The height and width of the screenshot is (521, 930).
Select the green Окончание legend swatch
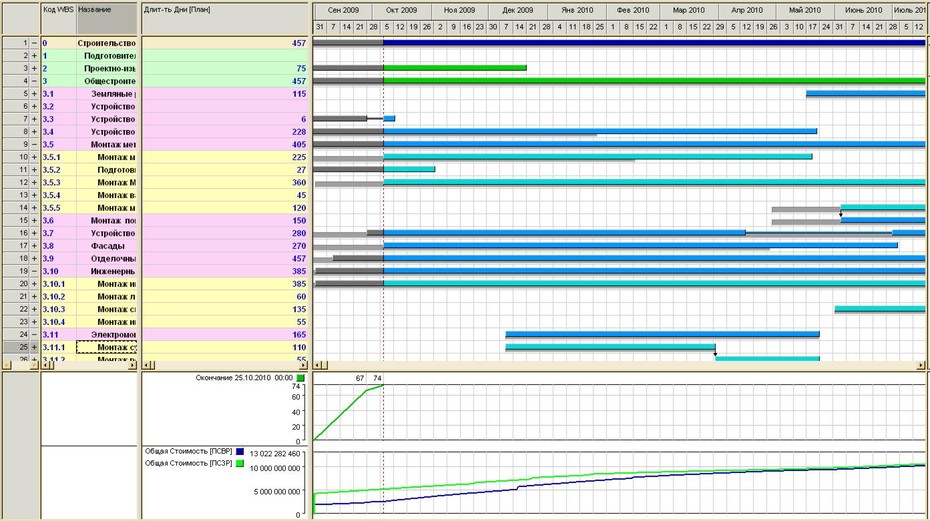pyautogui.click(x=301, y=378)
